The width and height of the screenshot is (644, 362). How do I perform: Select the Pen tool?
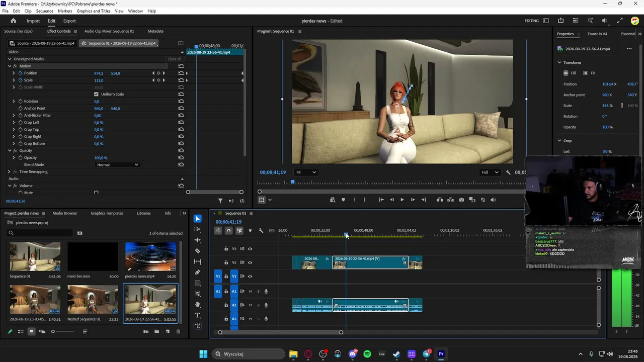[x=198, y=272]
